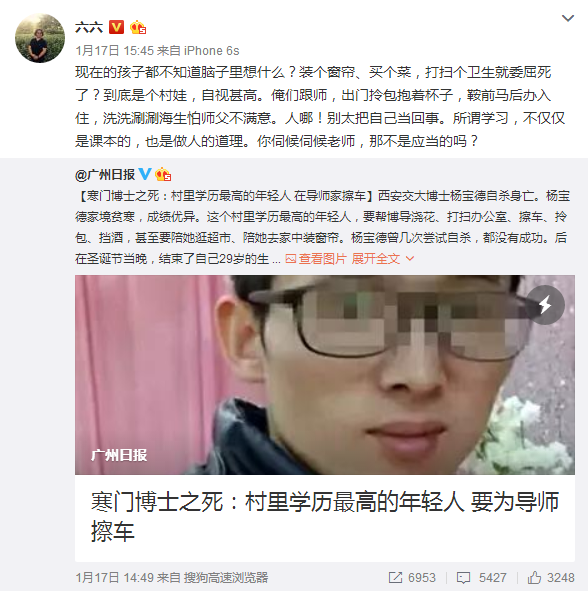Click the blue V verified badge next to 广州日报
Viewport: 588px width, 591px height.
pyautogui.click(x=145, y=174)
